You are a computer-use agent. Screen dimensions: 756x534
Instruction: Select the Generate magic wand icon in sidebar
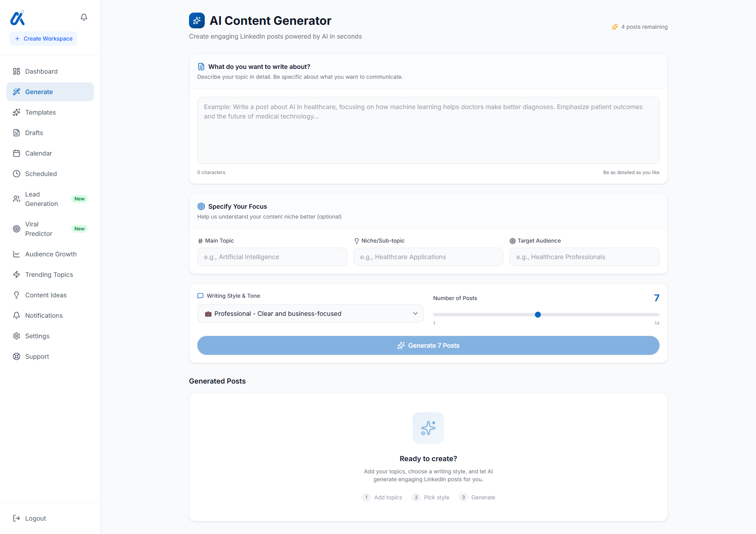pyautogui.click(x=17, y=92)
